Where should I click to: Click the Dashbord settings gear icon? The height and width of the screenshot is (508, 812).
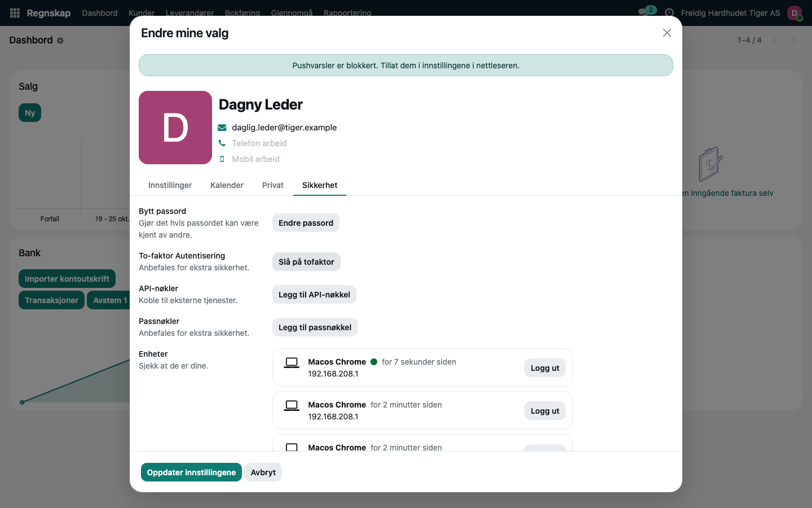tap(60, 41)
